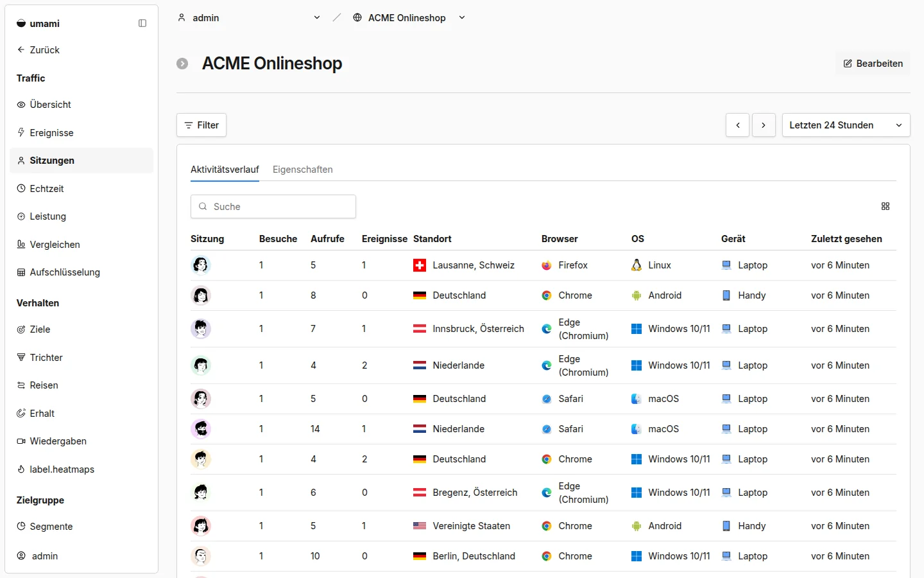Collapse the sidebar panel icon

click(x=142, y=23)
